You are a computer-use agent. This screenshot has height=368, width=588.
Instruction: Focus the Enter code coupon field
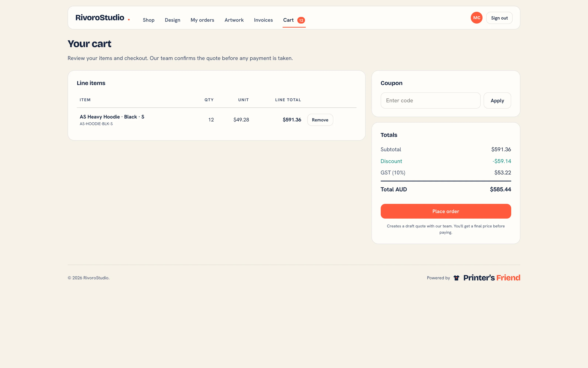click(430, 100)
